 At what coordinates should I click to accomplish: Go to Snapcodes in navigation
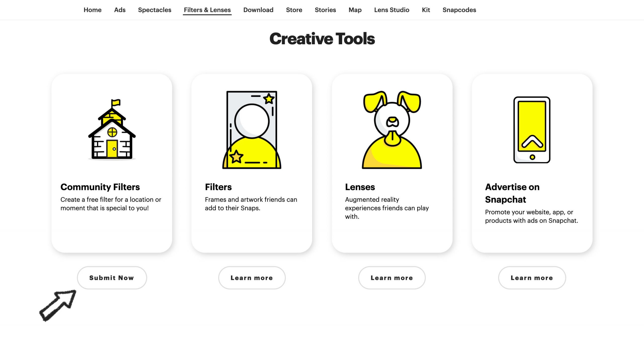[x=459, y=10]
